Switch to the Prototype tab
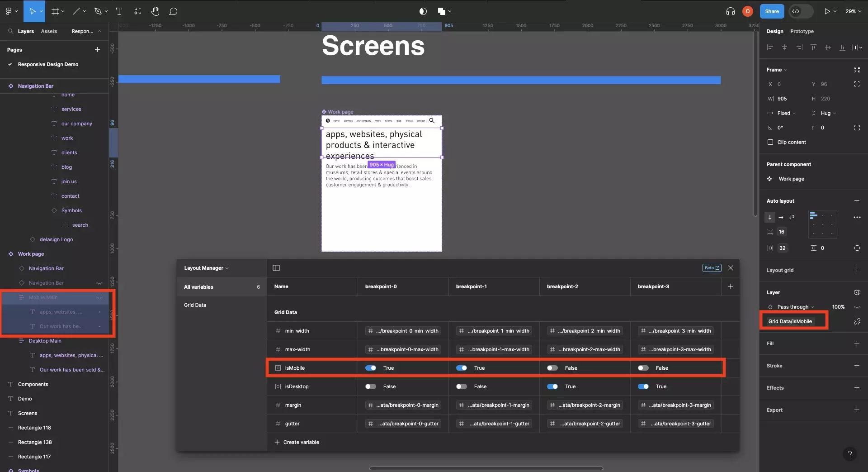Viewport: 868px width, 472px height. tap(802, 31)
